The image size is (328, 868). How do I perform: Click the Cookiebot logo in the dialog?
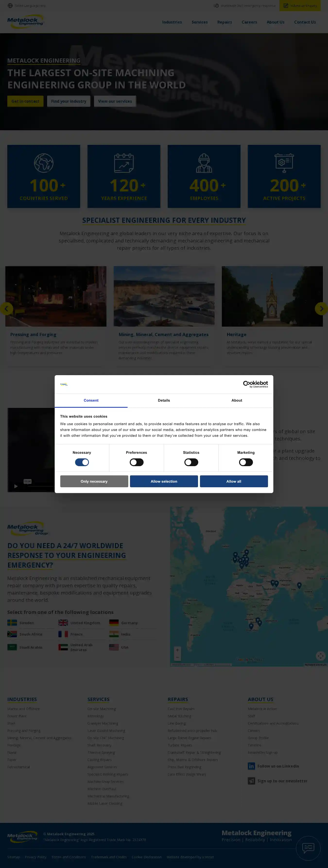tap(255, 384)
